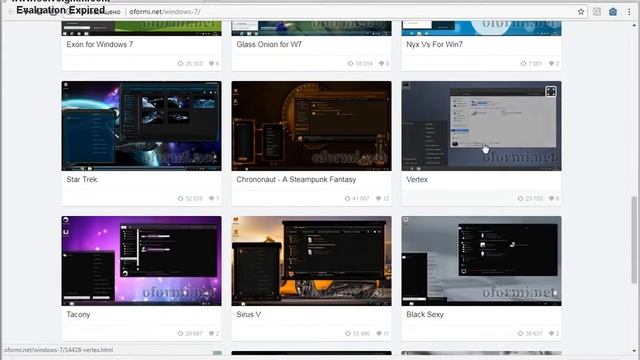
Task: Click the expand icon on the Vertex thumbnail
Action: (x=551, y=91)
